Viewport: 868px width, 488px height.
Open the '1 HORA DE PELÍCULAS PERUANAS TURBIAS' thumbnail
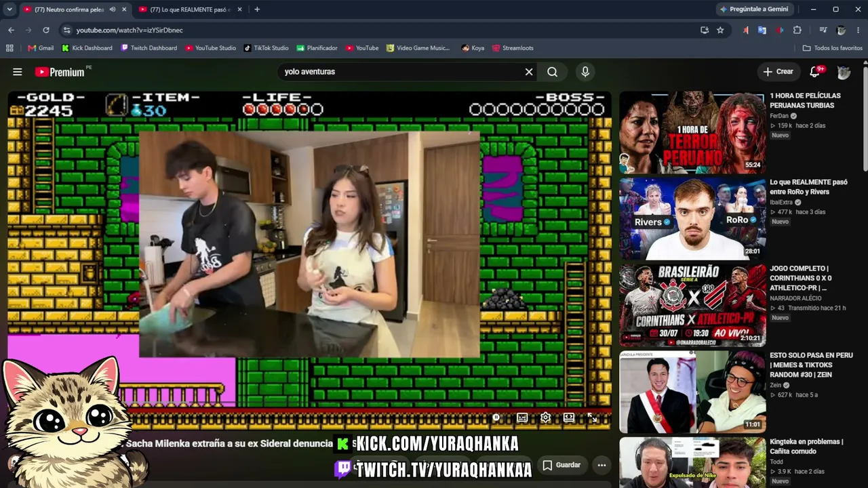[x=692, y=132]
